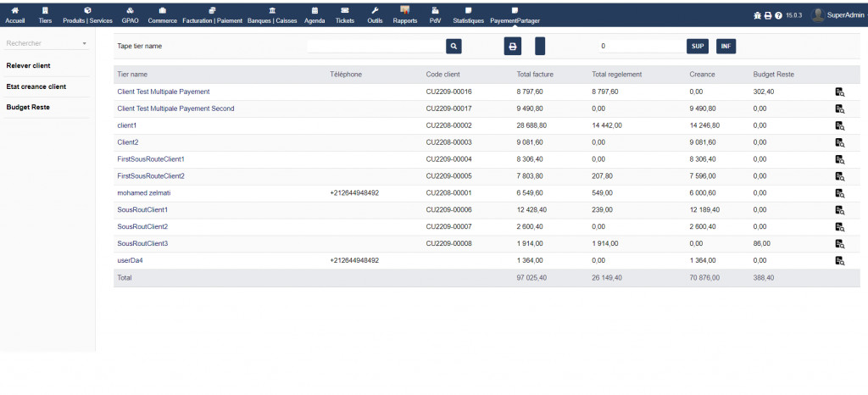Screen dimensions: 868x395
Task: Open FirstSousRouteClient1 client link
Action: tap(151, 159)
